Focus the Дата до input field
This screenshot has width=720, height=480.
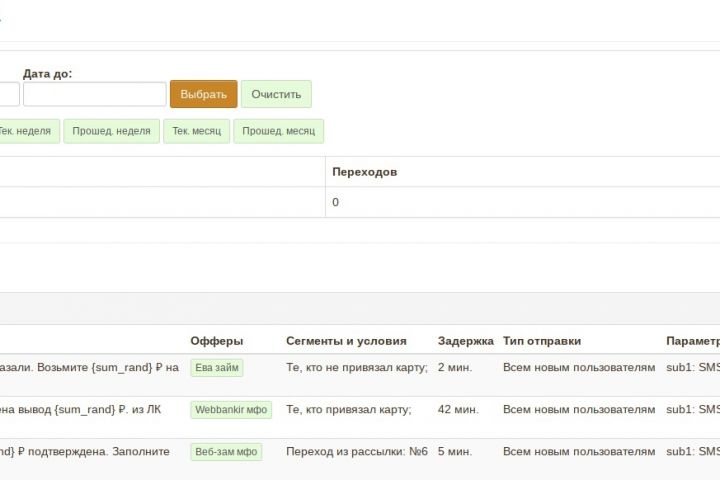94,94
